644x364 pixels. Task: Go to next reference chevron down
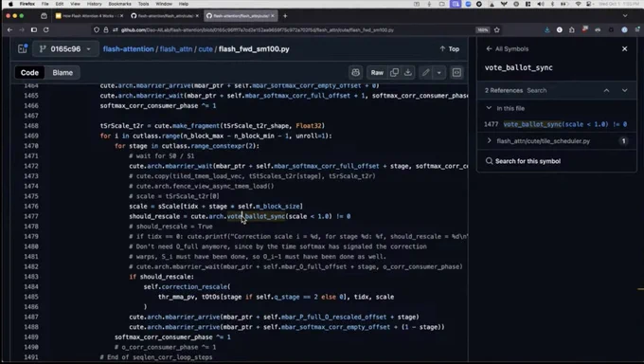pyautogui.click(x=625, y=90)
